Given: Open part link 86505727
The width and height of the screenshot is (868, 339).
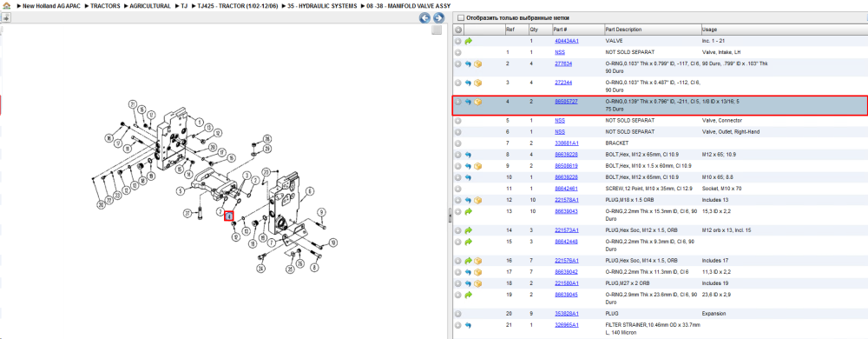Looking at the screenshot, I should [x=566, y=102].
